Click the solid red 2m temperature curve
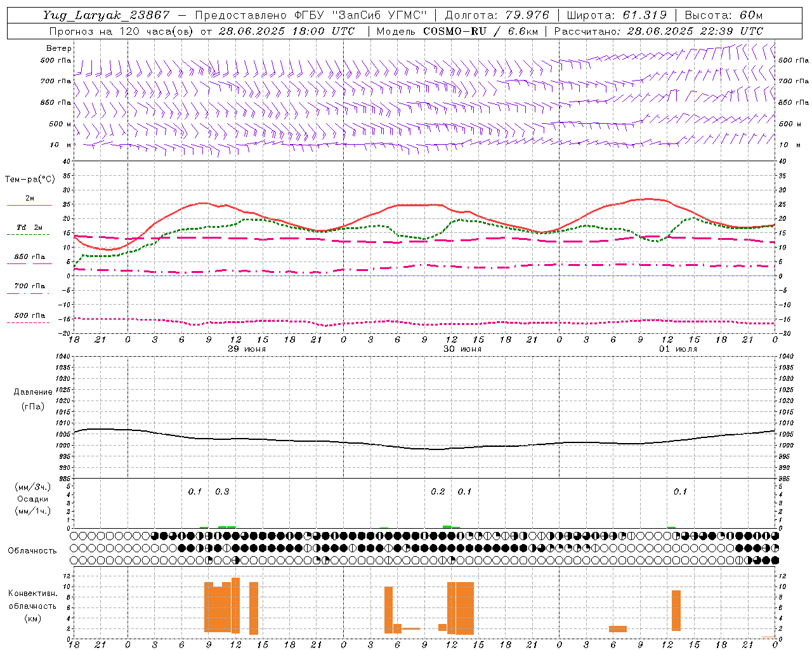This screenshot has width=812, height=650. pos(419,205)
